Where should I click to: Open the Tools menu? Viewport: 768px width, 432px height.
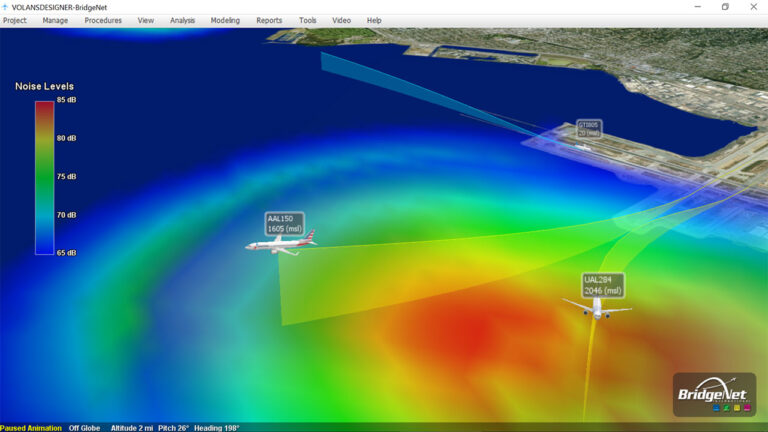click(308, 20)
